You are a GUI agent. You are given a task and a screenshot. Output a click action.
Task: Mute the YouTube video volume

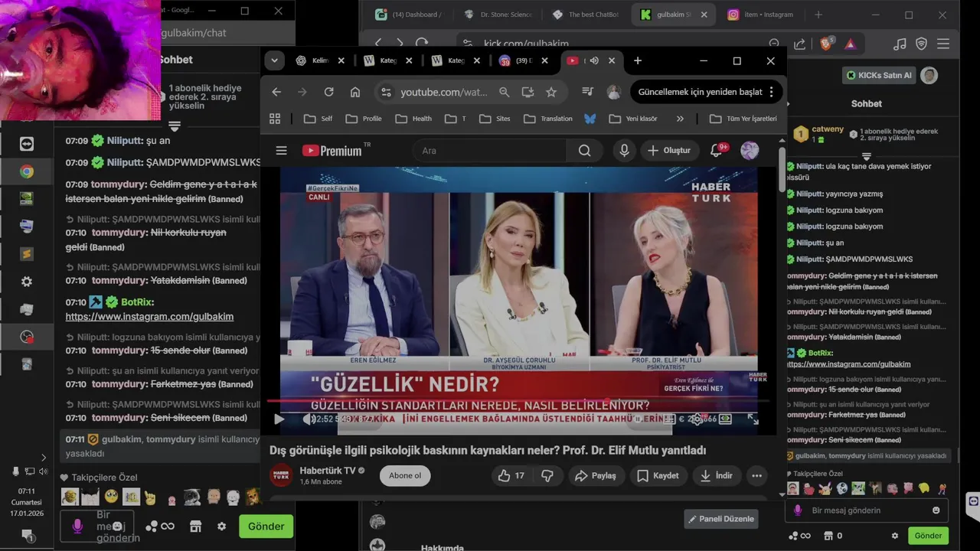coord(309,419)
